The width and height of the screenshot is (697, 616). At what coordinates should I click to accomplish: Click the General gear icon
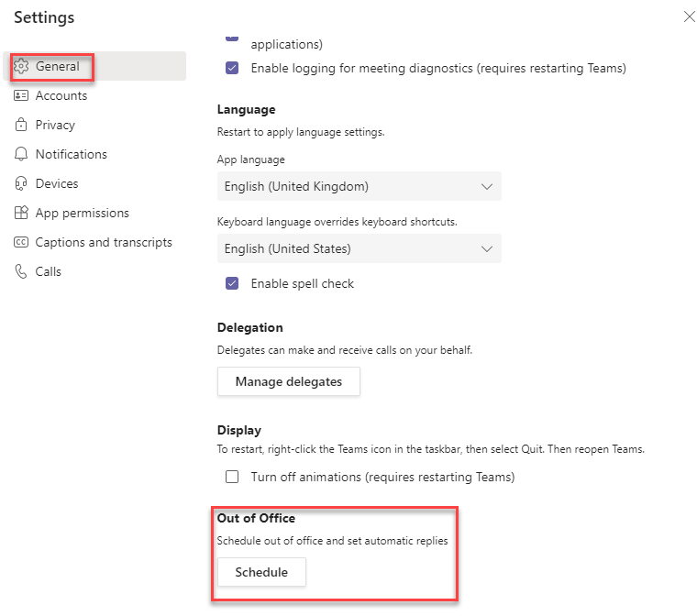[x=21, y=67]
